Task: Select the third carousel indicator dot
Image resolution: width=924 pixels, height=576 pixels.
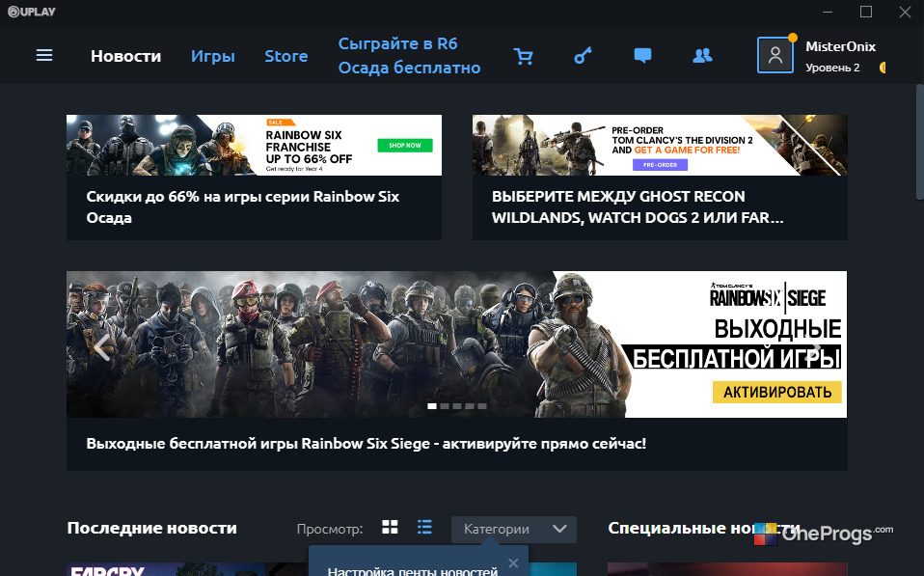Action: point(457,406)
